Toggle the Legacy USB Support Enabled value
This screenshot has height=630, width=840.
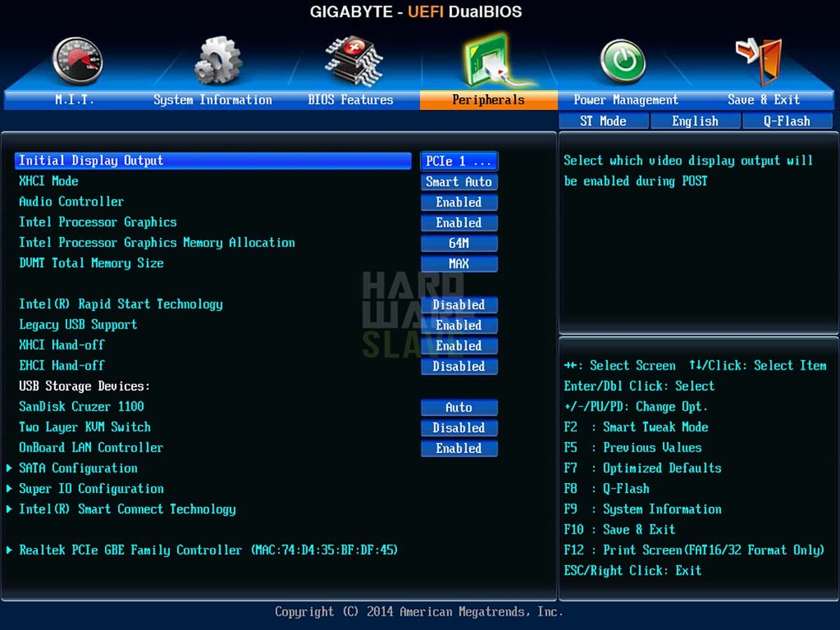459,325
